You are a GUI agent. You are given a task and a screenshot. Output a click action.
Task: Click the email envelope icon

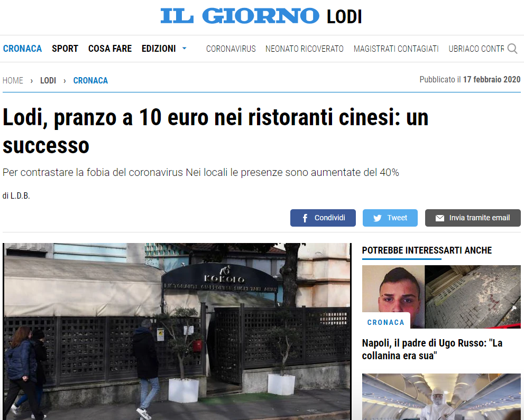[x=440, y=218]
